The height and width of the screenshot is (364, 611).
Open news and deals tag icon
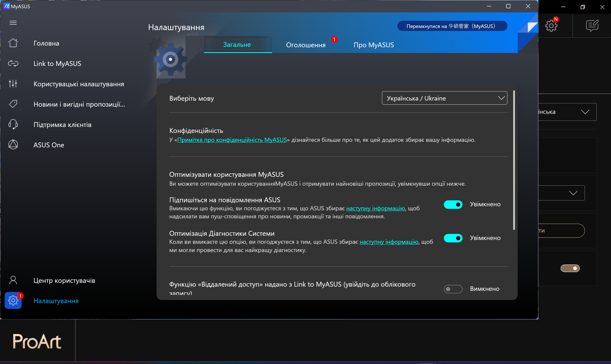tap(13, 104)
